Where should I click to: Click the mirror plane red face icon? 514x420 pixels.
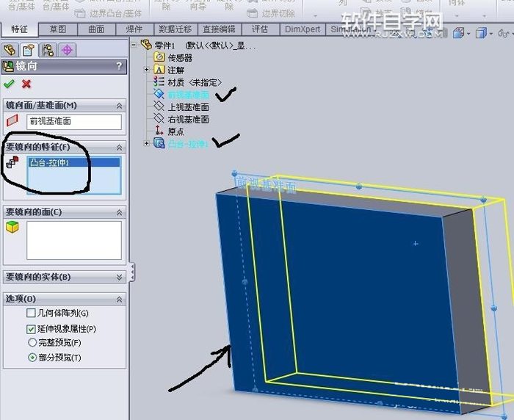[x=12, y=120]
